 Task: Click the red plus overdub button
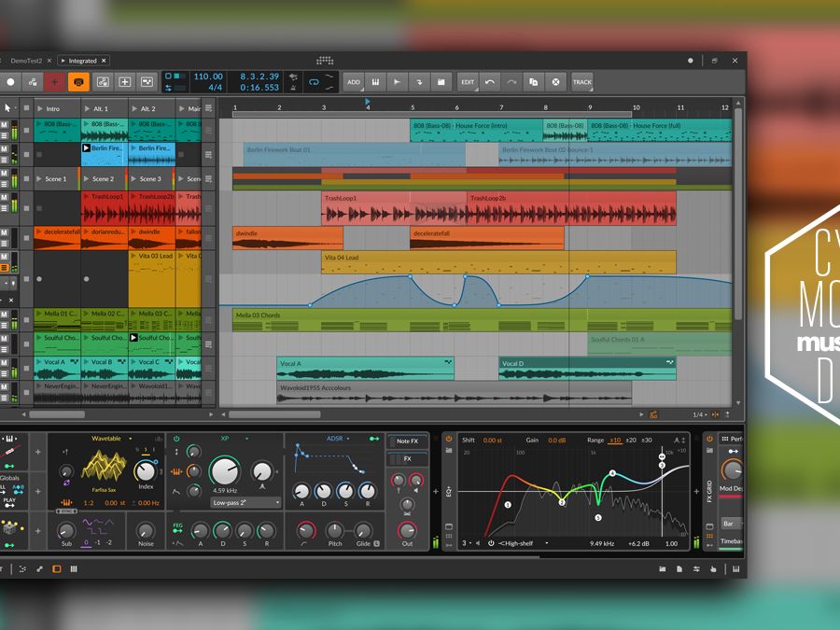54,82
